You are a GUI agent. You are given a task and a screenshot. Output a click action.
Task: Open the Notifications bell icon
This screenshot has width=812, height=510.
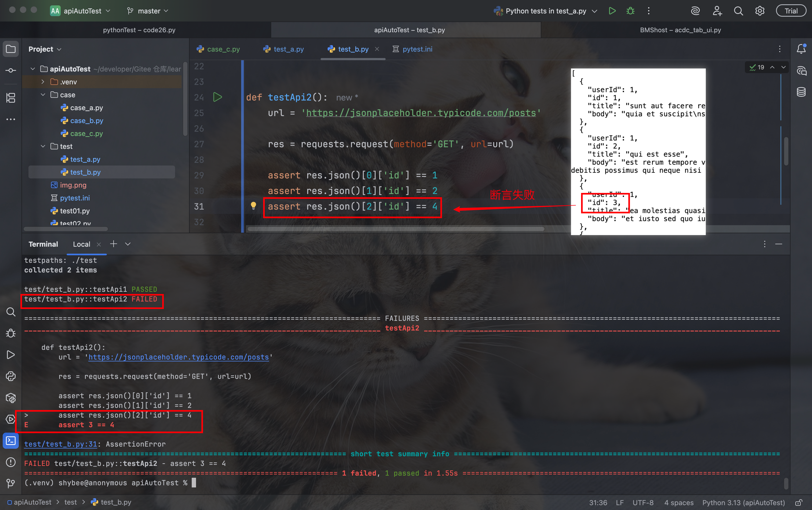[x=801, y=49]
